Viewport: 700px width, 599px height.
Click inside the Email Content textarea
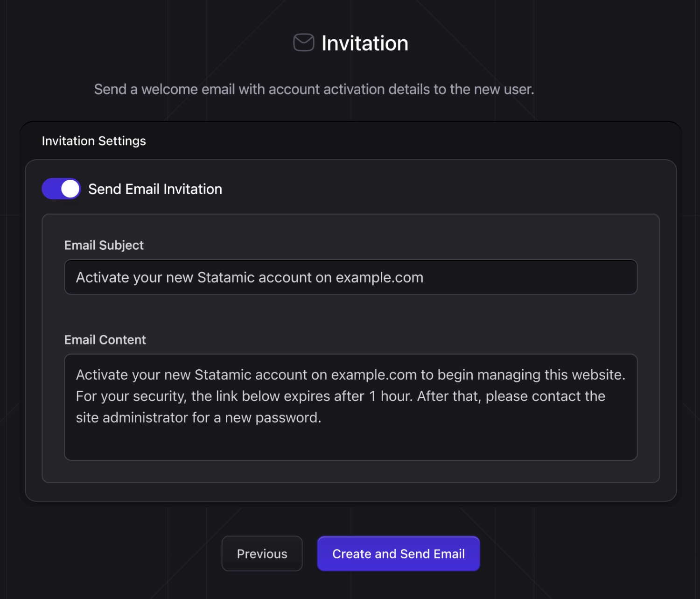pos(350,406)
